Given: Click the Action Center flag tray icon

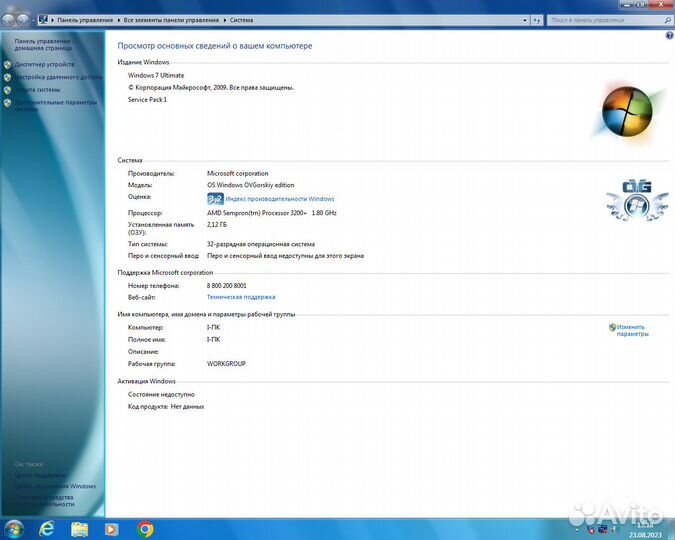Looking at the screenshot, I should point(591,531).
